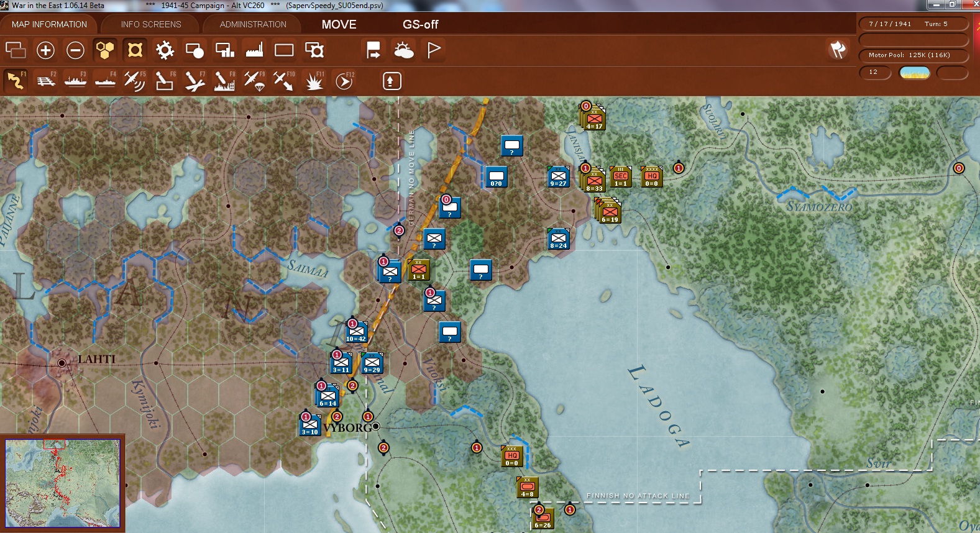Open the ADMINISTRATION tab
The width and height of the screenshot is (980, 533).
point(253,24)
